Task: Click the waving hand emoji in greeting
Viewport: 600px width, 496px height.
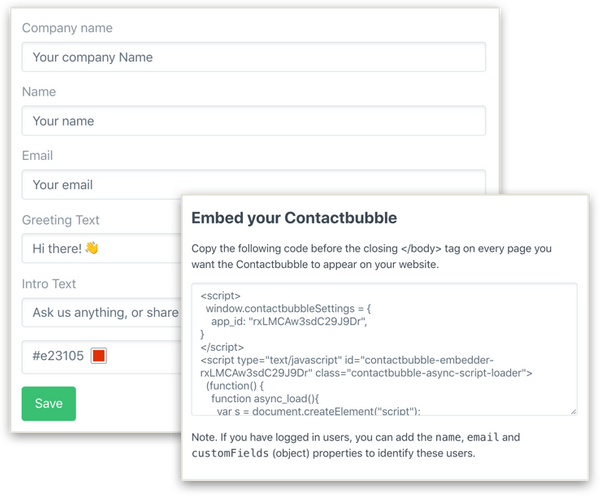Action: pyautogui.click(x=92, y=248)
